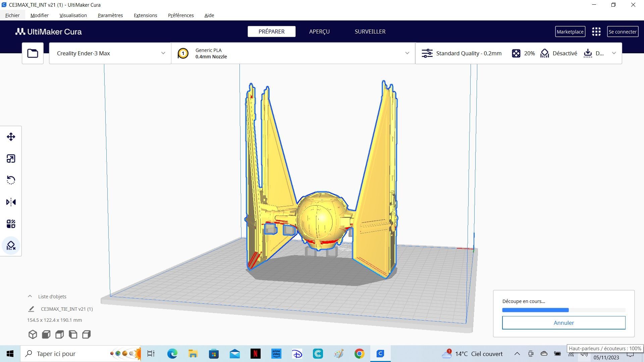Select the Rotate tool
Viewport: 644px width, 362px height.
pyautogui.click(x=11, y=180)
